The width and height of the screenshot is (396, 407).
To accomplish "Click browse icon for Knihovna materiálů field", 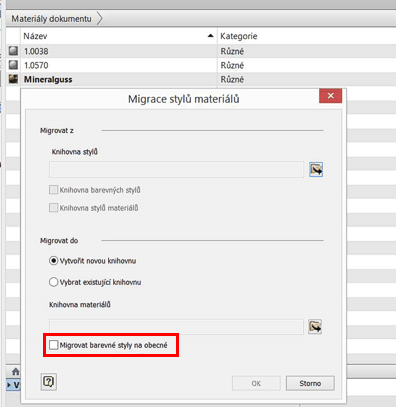I will point(315,326).
